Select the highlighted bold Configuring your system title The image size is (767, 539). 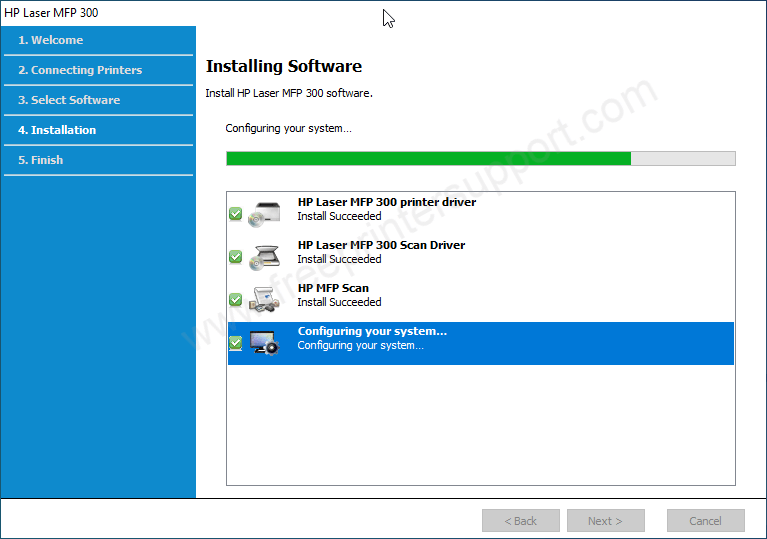pyautogui.click(x=372, y=331)
